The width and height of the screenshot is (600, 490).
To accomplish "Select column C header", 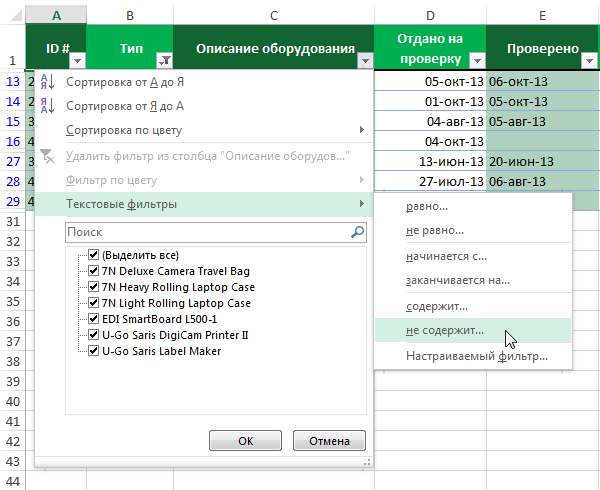I will coord(274,15).
